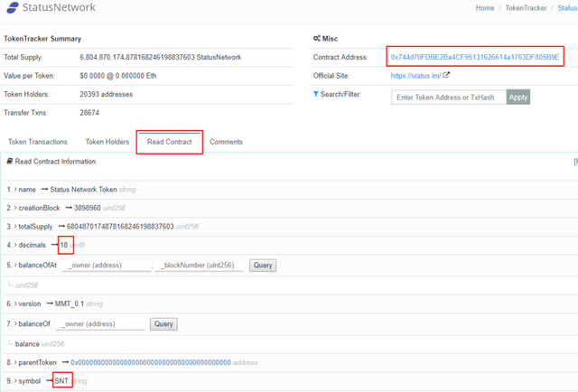Click the 'Status Network Token' name value
578x392 pixels.
tap(83, 190)
